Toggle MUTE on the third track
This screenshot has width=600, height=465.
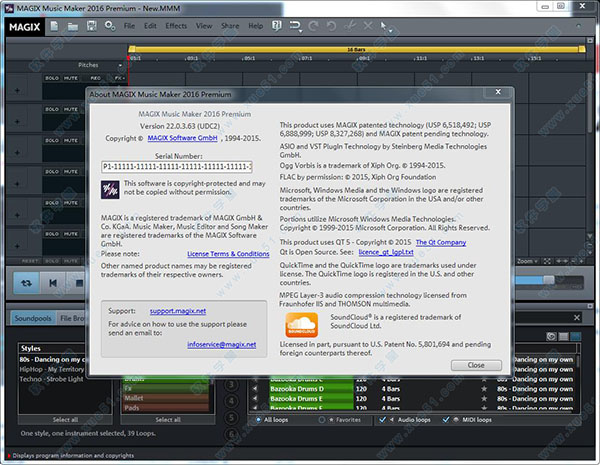(70, 140)
